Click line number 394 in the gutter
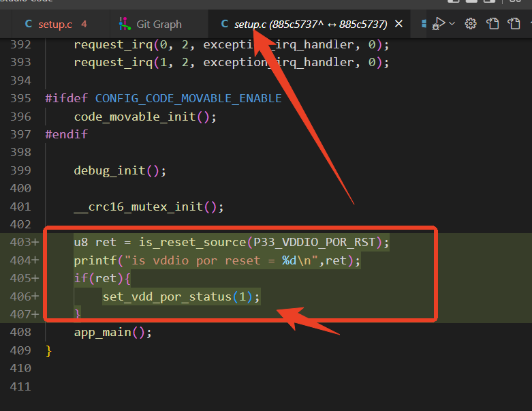Viewport: 532px width, 411px height. click(x=20, y=81)
